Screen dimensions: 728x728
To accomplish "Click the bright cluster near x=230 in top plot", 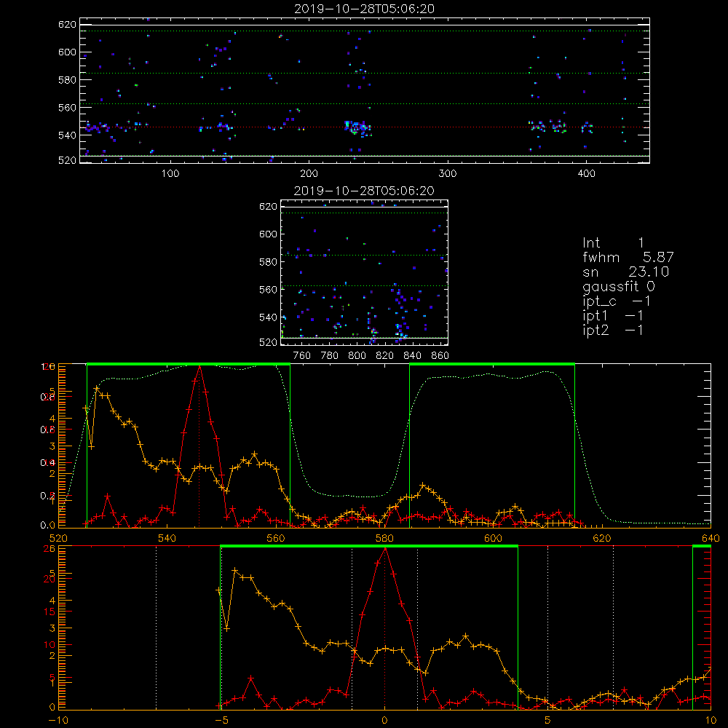I will coord(357,127).
